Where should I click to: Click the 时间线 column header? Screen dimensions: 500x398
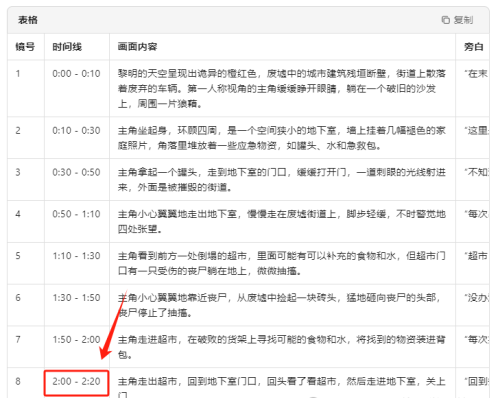(67, 47)
